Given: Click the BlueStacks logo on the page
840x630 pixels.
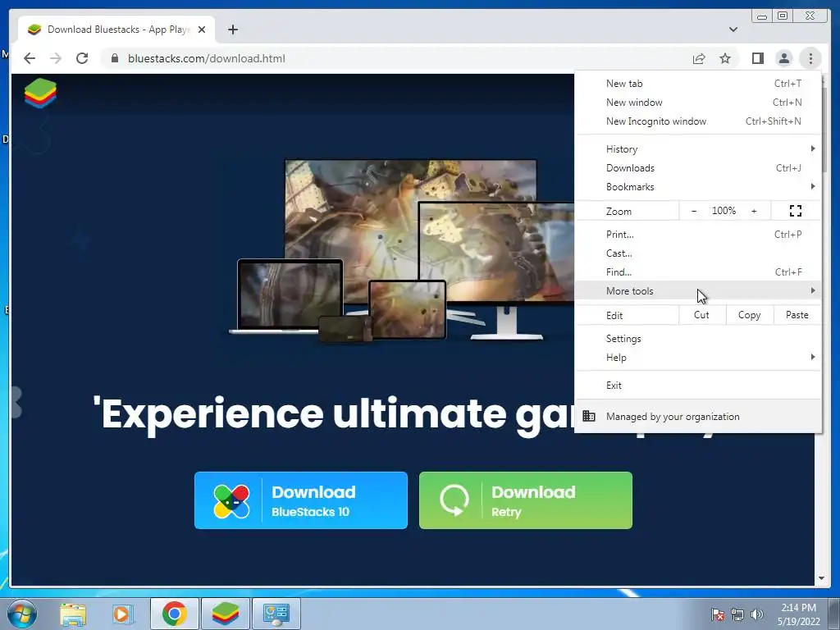Looking at the screenshot, I should point(40,93).
